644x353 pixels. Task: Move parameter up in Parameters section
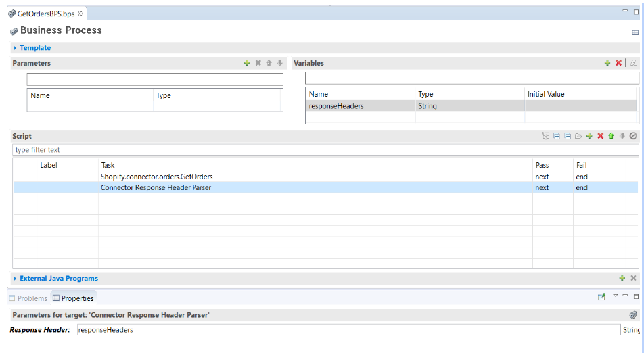269,63
